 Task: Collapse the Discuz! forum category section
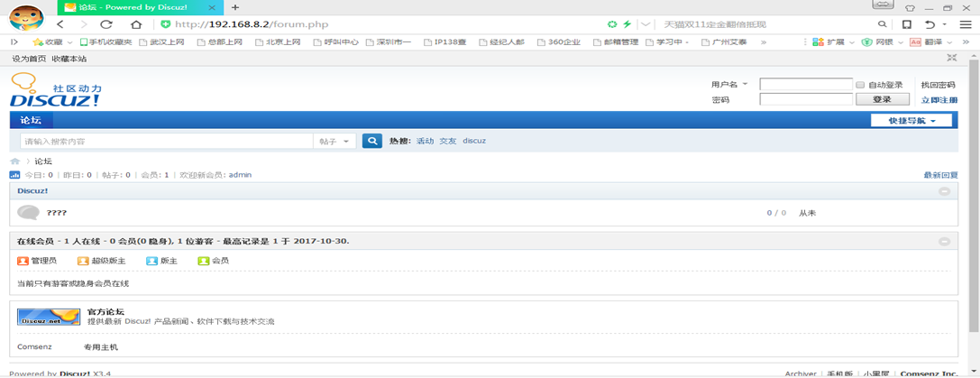(944, 191)
